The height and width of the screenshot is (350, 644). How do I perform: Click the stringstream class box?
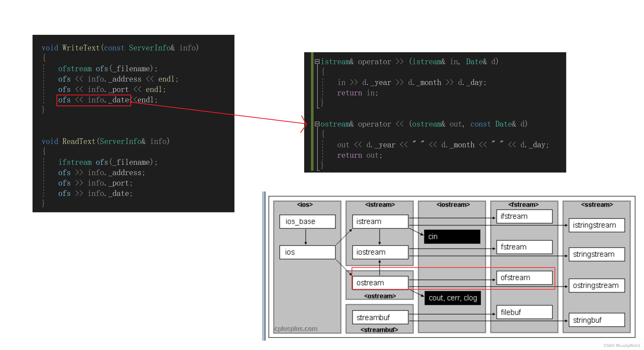[596, 254]
